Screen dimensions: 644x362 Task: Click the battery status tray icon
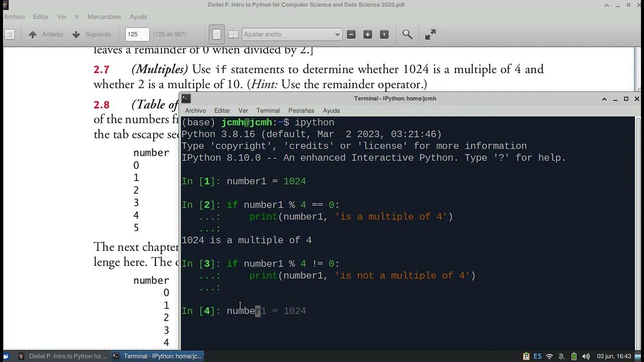(574, 356)
